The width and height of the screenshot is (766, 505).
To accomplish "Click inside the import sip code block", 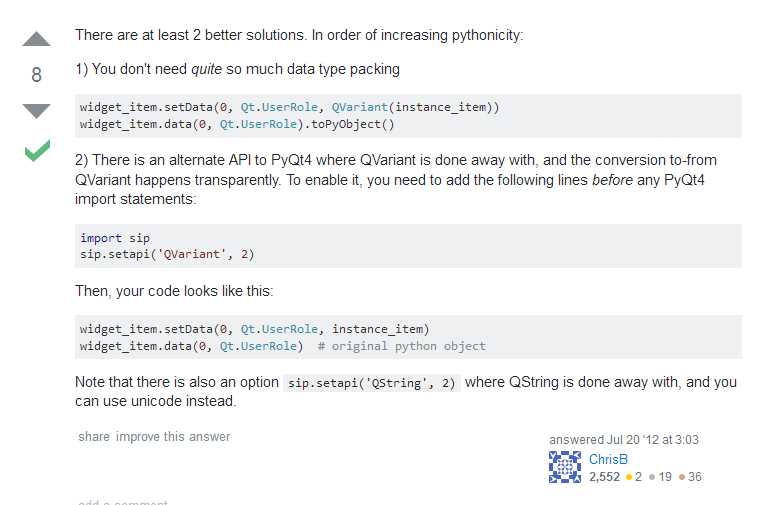I will tap(408, 246).
